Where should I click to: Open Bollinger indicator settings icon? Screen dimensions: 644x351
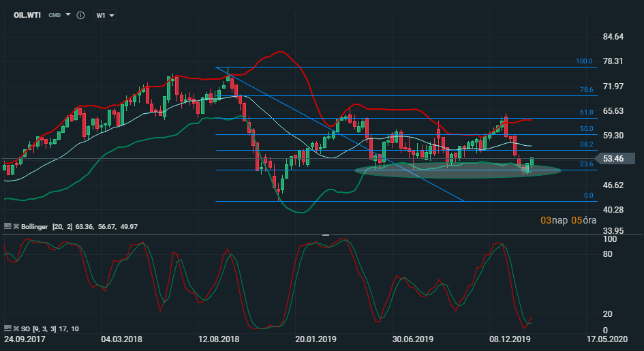(x=7, y=226)
